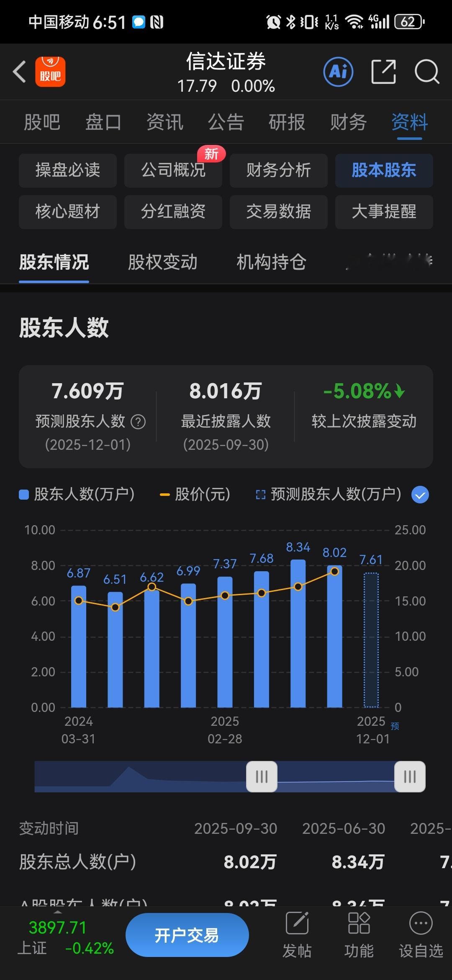Open the 股权变动 sub-tab
The image size is (452, 980).
(162, 262)
